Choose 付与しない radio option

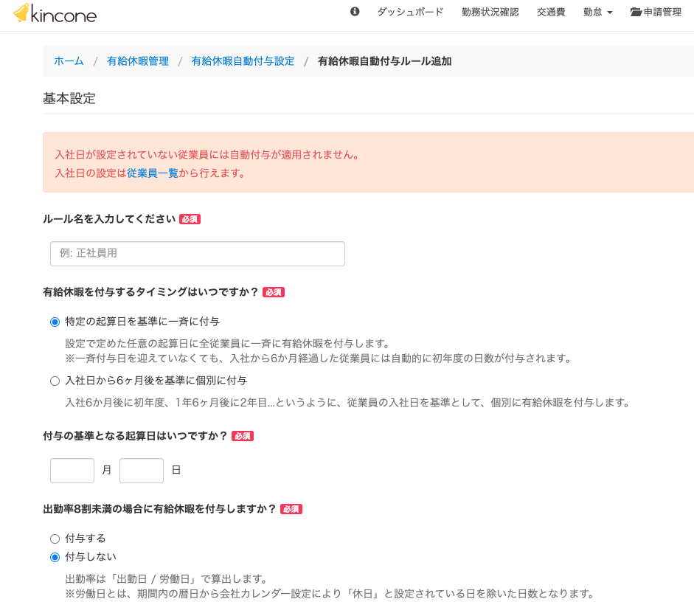(55, 557)
